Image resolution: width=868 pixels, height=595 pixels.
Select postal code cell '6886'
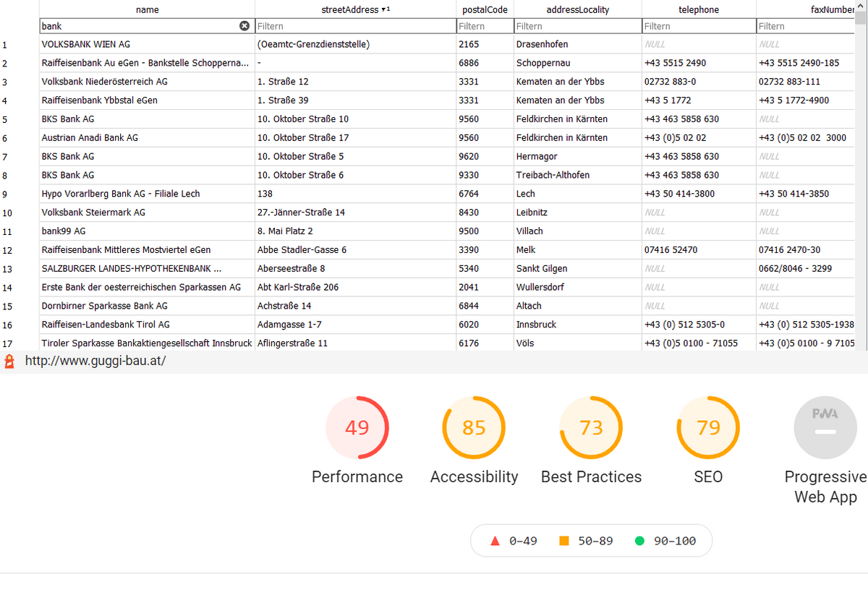[x=485, y=63]
